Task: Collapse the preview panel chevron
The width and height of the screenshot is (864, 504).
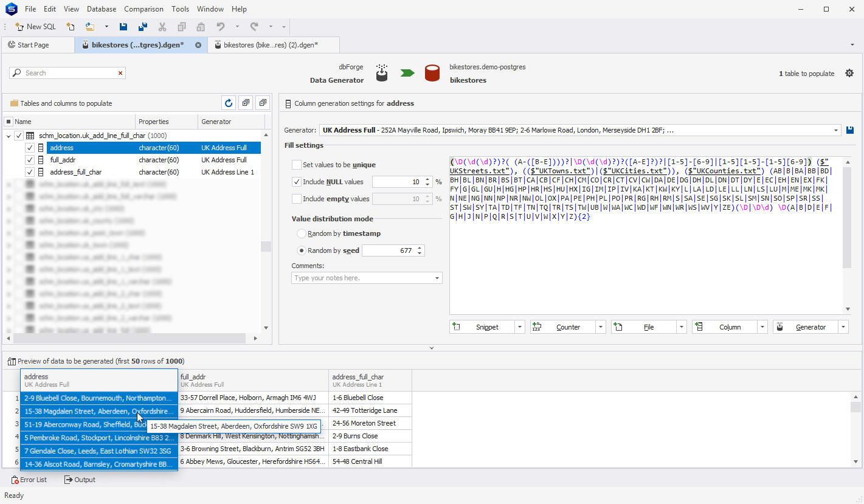Action: coord(432,348)
